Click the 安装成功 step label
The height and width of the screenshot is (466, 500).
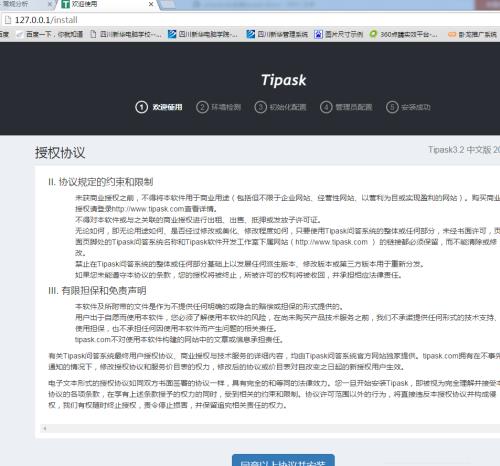pos(416,107)
